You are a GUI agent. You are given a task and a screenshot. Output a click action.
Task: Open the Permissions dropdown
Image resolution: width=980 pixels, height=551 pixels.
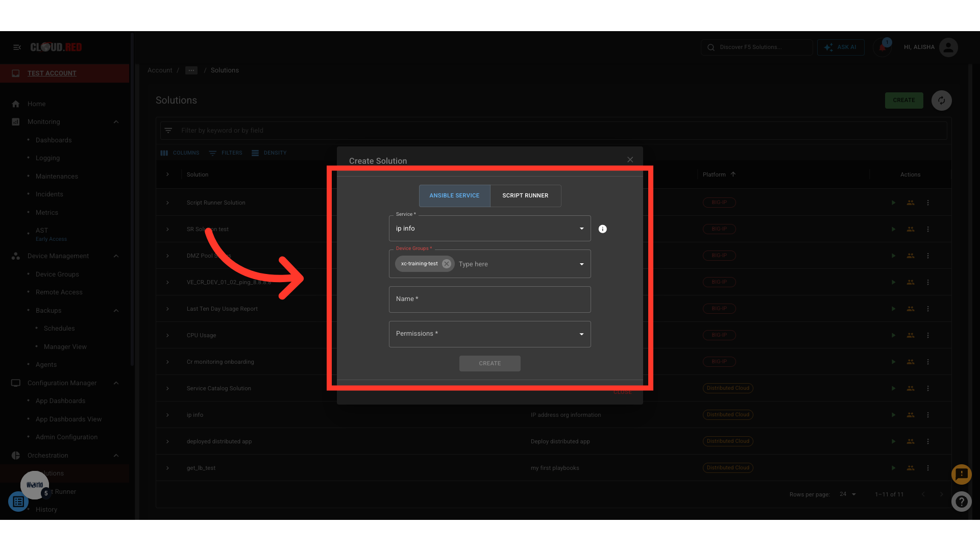(489, 334)
